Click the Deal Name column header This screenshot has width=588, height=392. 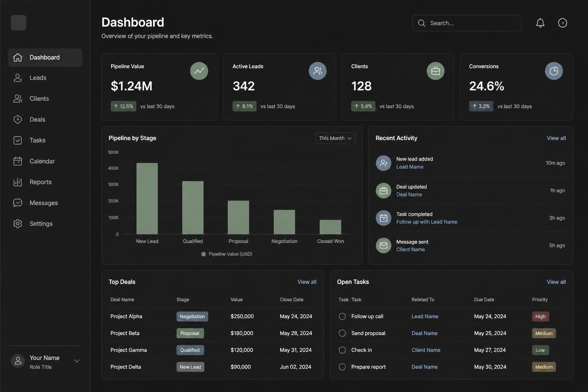click(x=122, y=300)
